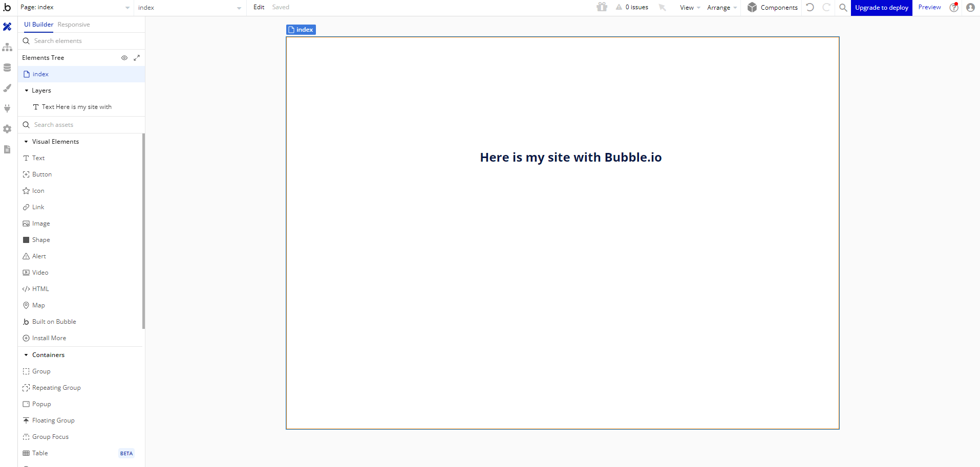Open the Logs tab document icon

(x=7, y=149)
